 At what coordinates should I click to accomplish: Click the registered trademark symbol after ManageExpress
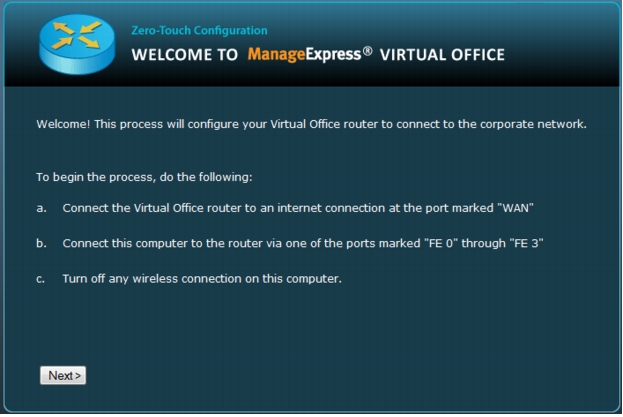click(x=368, y=51)
